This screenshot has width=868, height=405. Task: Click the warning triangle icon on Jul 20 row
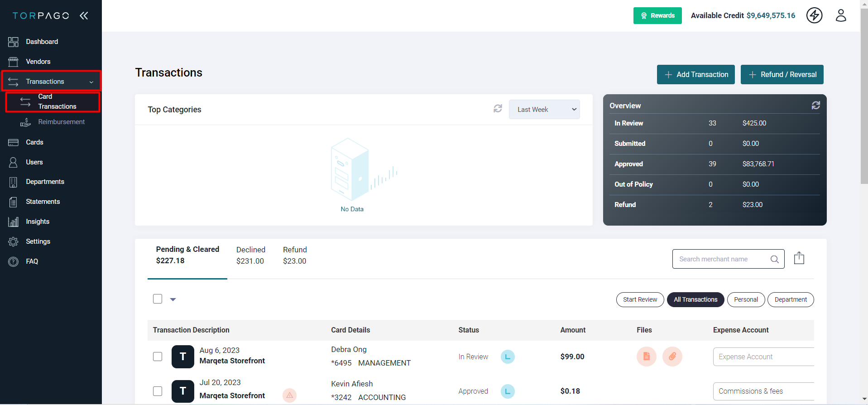pyautogui.click(x=289, y=395)
